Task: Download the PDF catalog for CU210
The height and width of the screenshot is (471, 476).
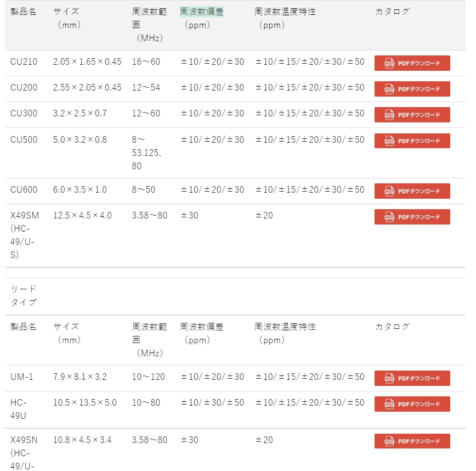Action: [x=412, y=63]
